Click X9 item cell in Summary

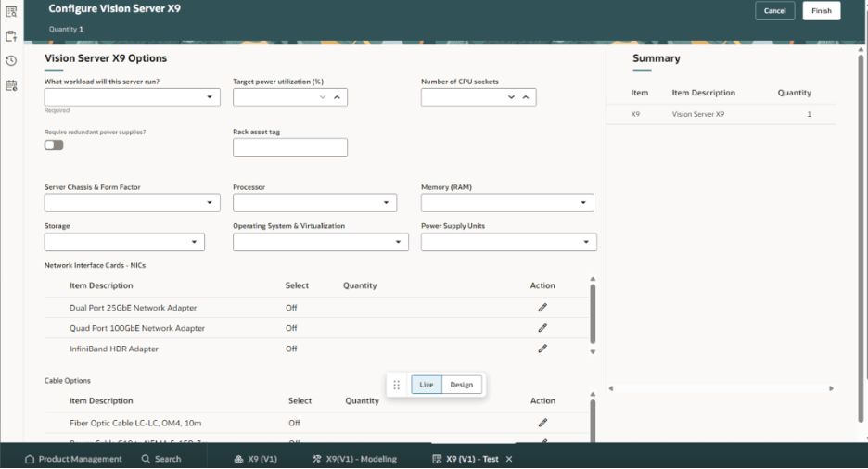(635, 114)
